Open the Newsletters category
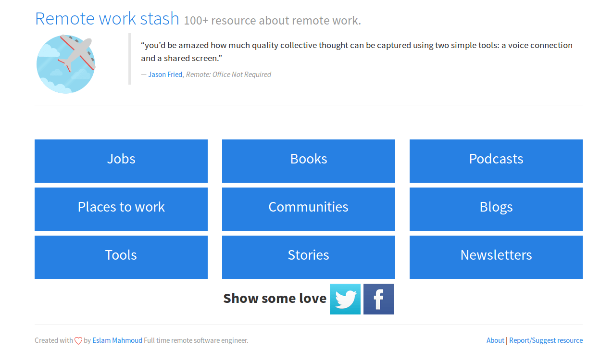 pos(496,257)
